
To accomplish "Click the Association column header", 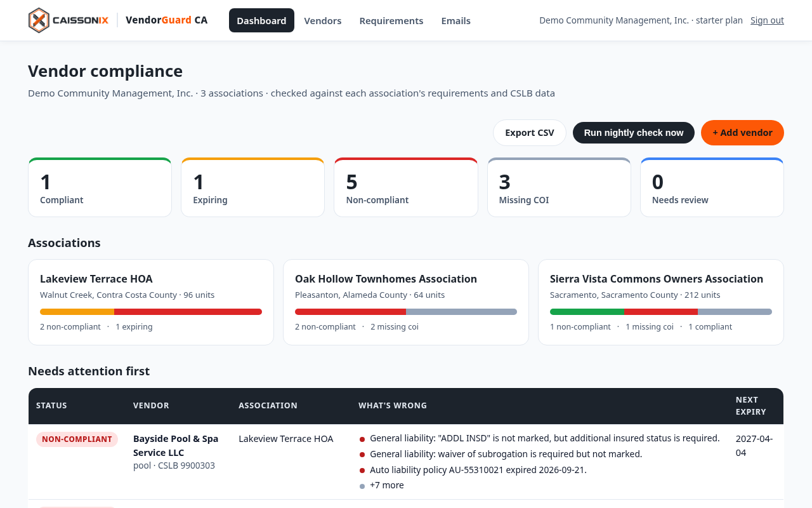I will coord(268,405).
